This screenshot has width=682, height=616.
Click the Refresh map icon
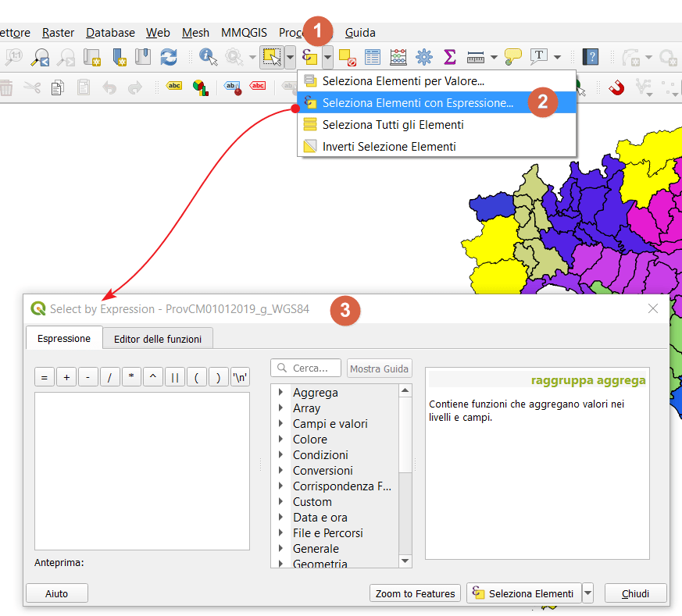[x=168, y=57]
